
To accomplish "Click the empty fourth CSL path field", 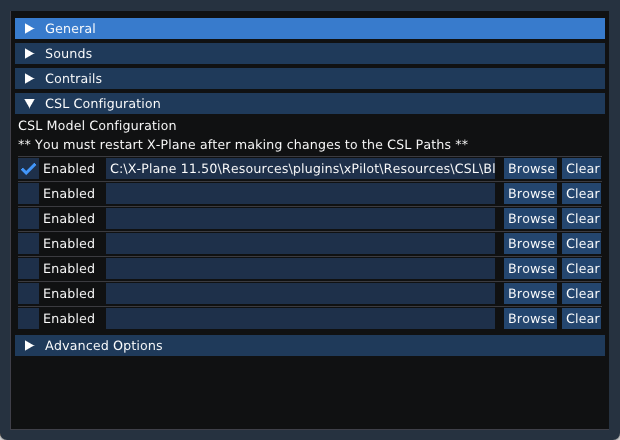I will [x=300, y=244].
